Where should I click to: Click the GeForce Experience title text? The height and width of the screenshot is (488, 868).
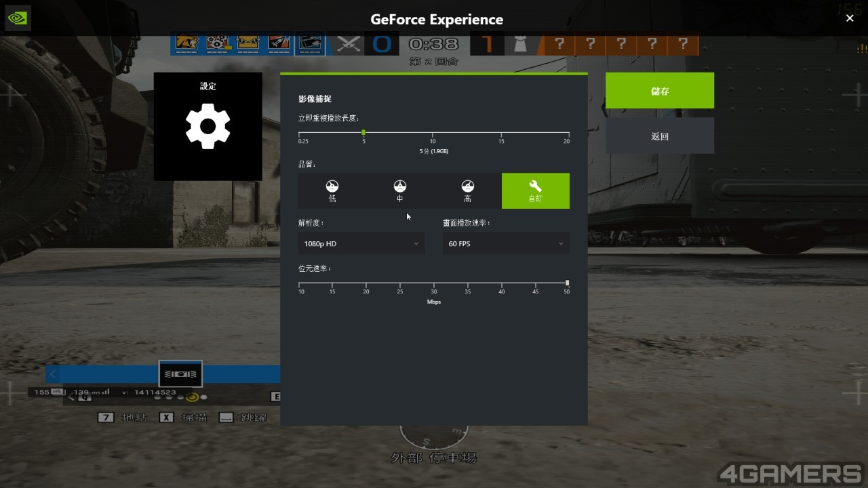[x=437, y=19]
